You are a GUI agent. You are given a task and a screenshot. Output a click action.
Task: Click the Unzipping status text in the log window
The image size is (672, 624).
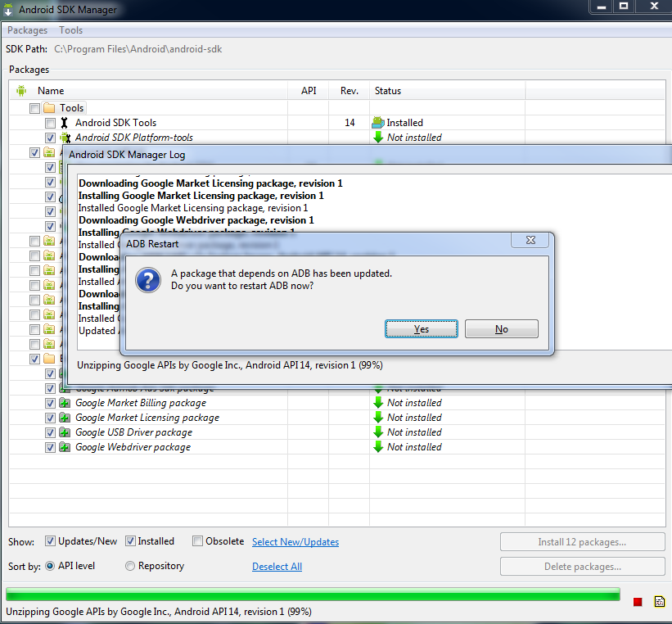(x=230, y=365)
